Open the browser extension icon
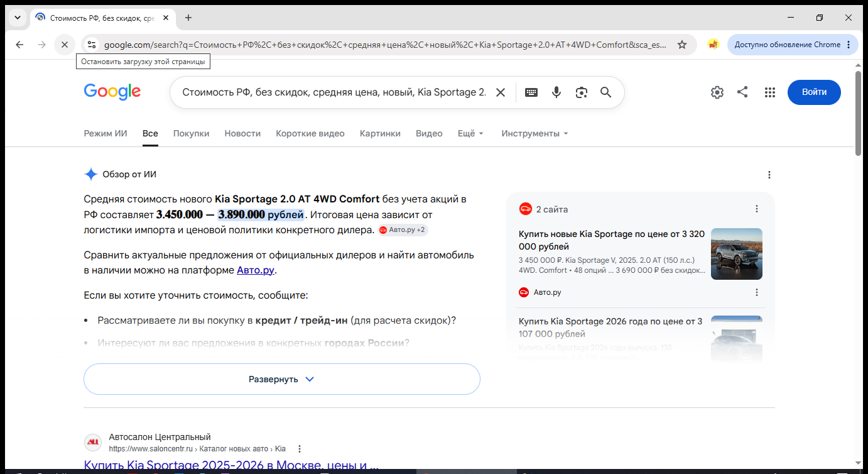Image resolution: width=868 pixels, height=474 pixels. tap(713, 45)
